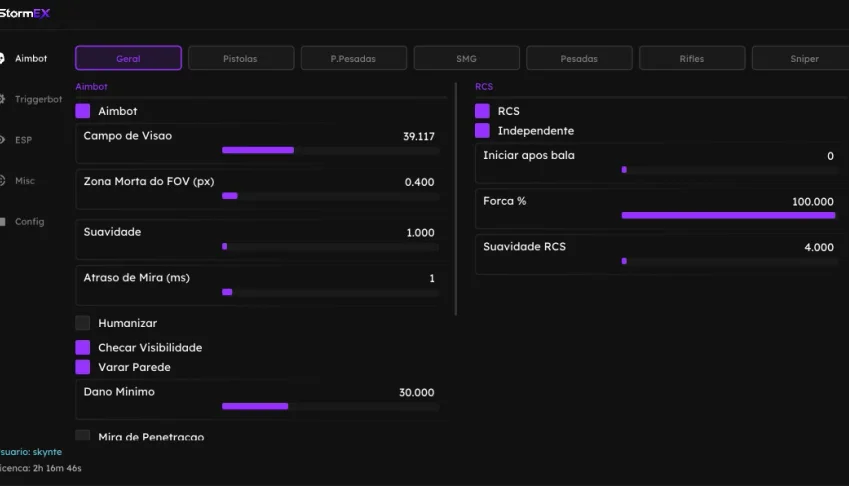Click the usuario: skynte text
Screen dimensions: 849x486
click(x=31, y=451)
